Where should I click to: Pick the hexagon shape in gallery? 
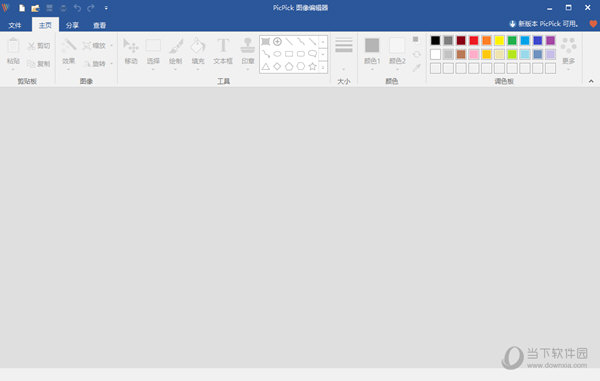(301, 67)
